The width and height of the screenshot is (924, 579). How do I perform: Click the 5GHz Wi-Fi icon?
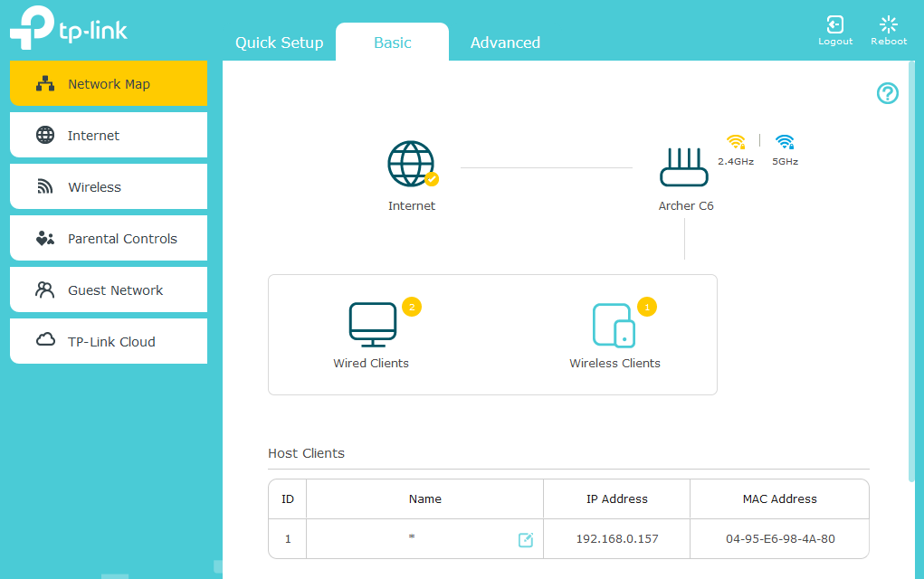tap(785, 141)
